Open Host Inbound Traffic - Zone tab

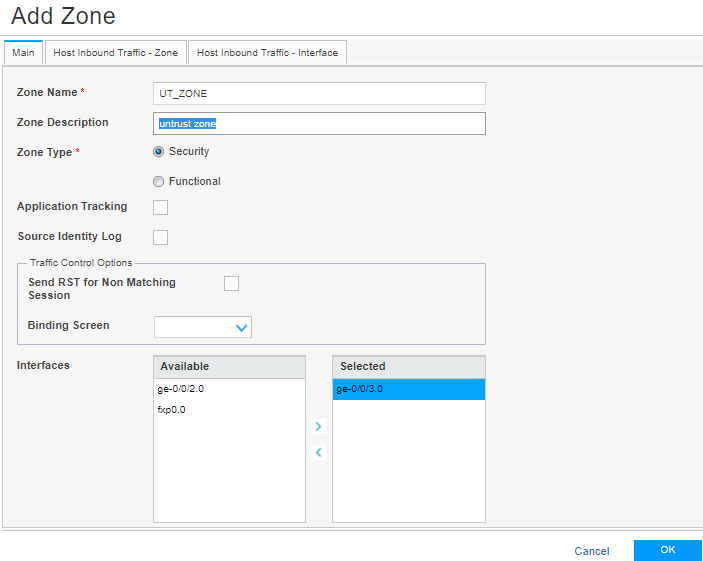(x=114, y=53)
